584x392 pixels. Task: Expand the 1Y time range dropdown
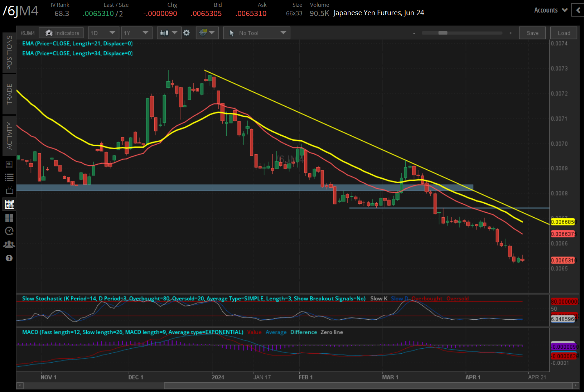[136, 33]
